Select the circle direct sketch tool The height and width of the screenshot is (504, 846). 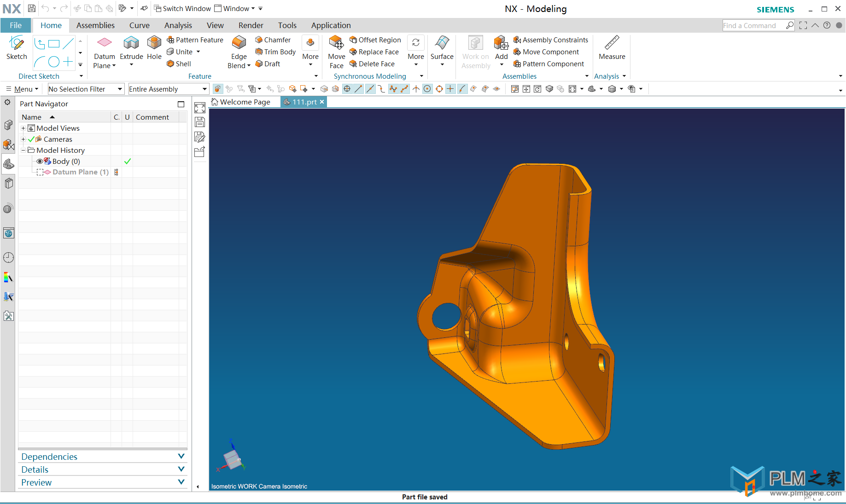(x=54, y=62)
